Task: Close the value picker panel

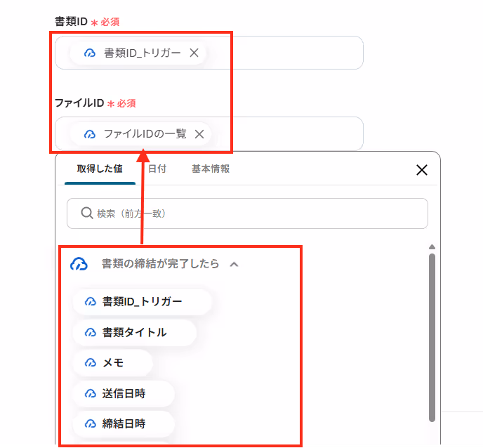Action: point(422,170)
